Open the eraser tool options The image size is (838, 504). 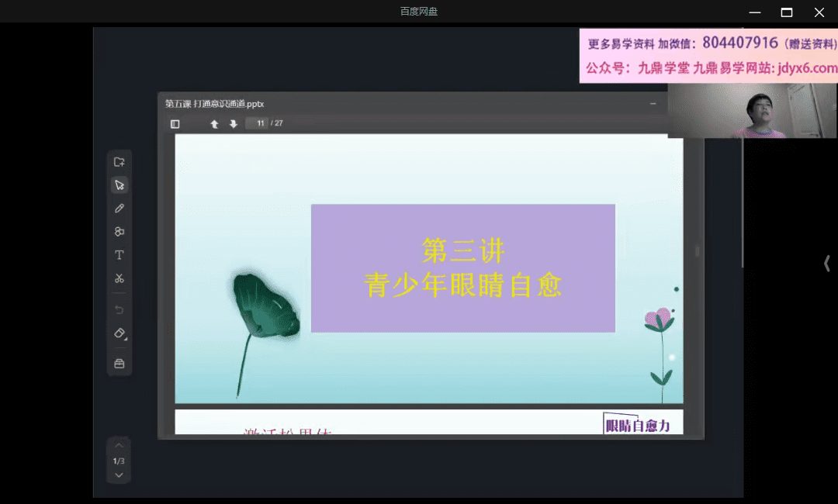tap(119, 333)
